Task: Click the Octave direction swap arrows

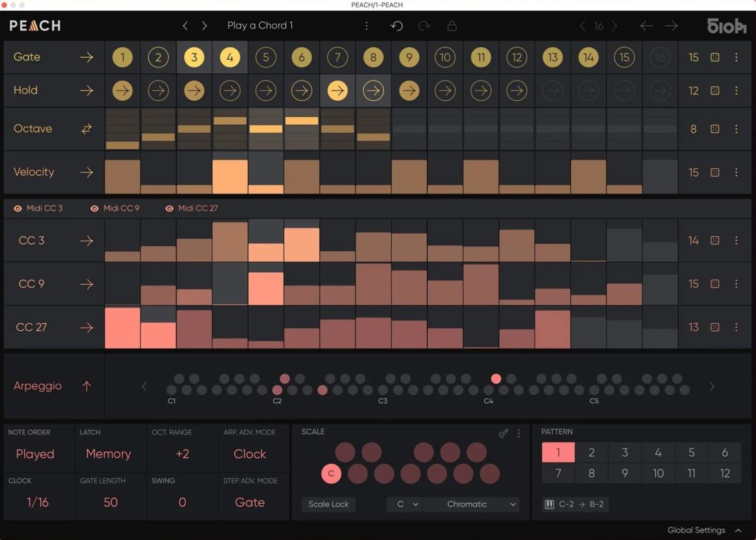Action: [86, 129]
